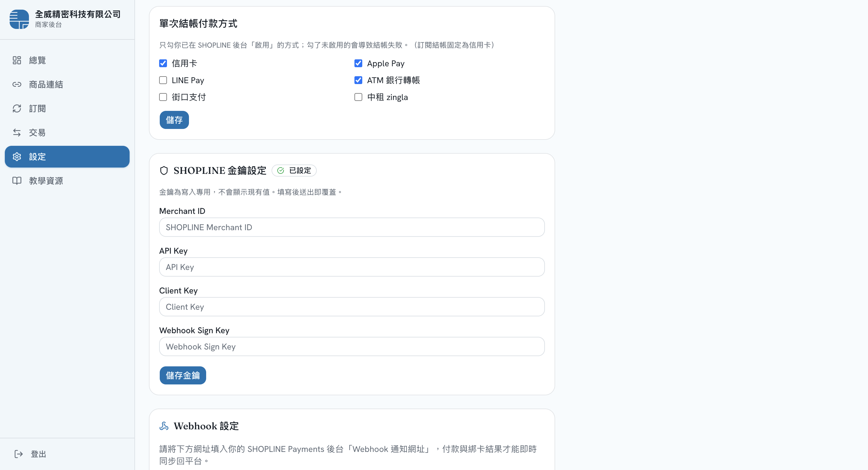Click the ATM 銀行轉帳 label text
The image size is (868, 470).
coord(394,80)
